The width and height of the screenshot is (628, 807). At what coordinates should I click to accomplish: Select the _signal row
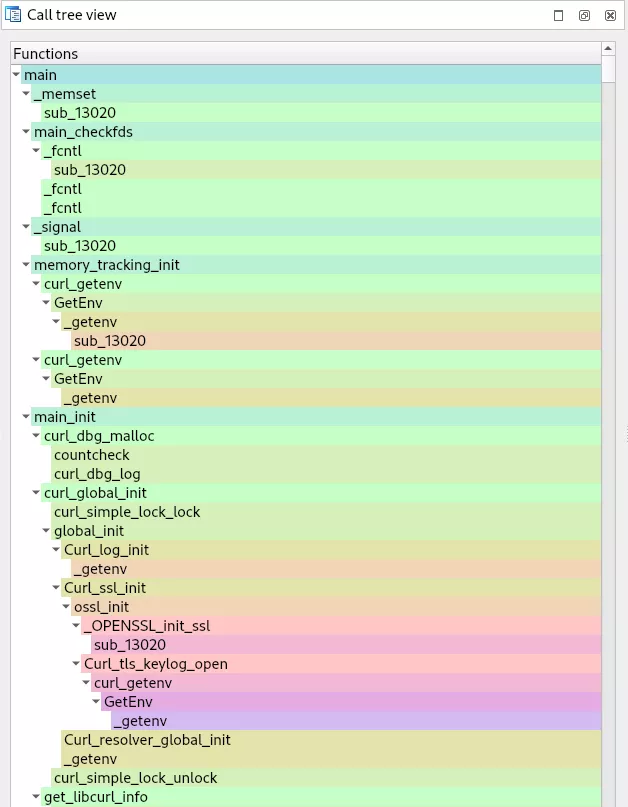point(316,227)
